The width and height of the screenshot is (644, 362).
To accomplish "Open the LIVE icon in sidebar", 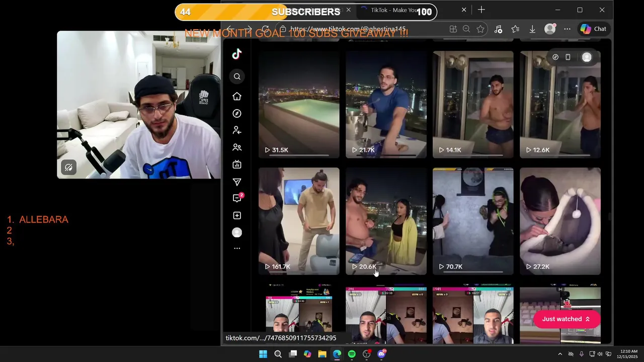I will coord(237,164).
